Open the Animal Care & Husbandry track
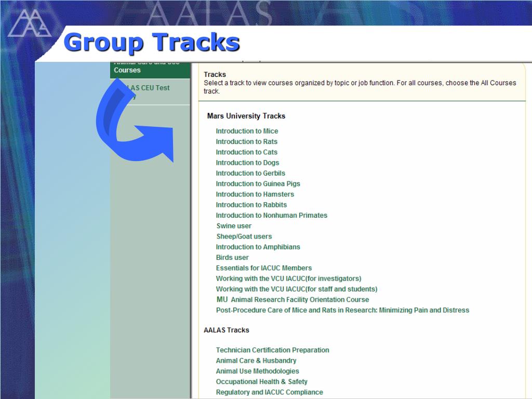This screenshot has height=399, width=532. click(x=256, y=361)
